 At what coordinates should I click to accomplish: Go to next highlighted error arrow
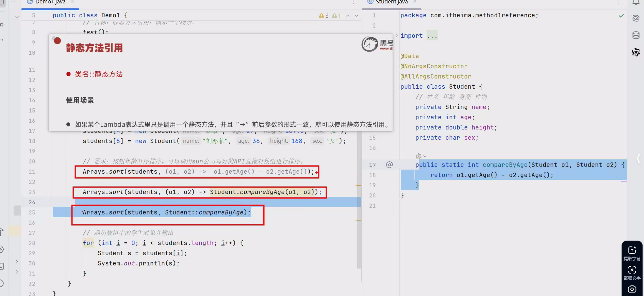coord(357,16)
